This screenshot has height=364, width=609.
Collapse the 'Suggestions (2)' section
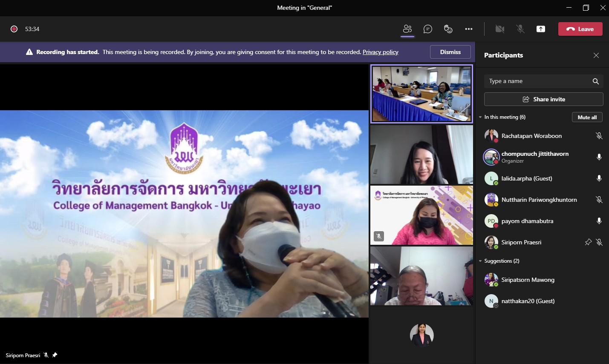[x=481, y=261]
